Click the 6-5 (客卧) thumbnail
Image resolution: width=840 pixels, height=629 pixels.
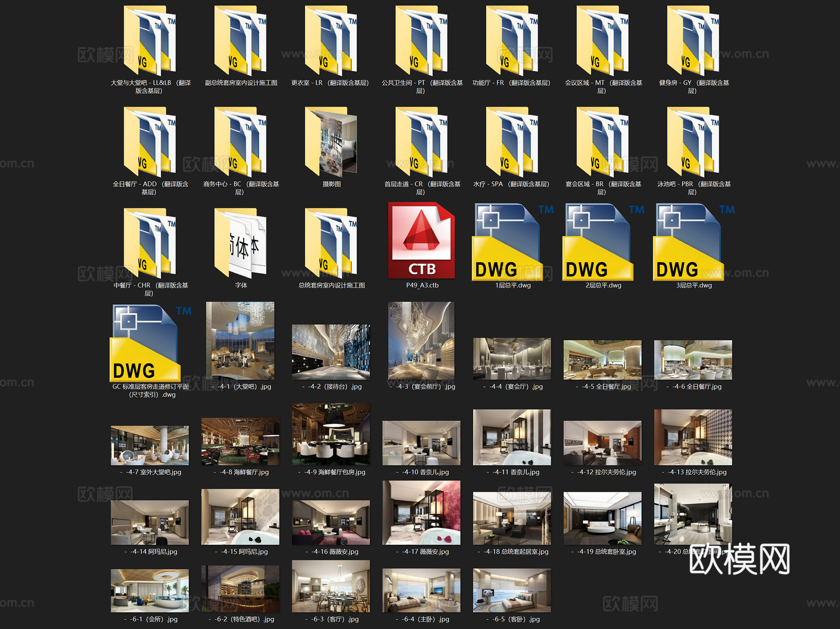click(512, 590)
